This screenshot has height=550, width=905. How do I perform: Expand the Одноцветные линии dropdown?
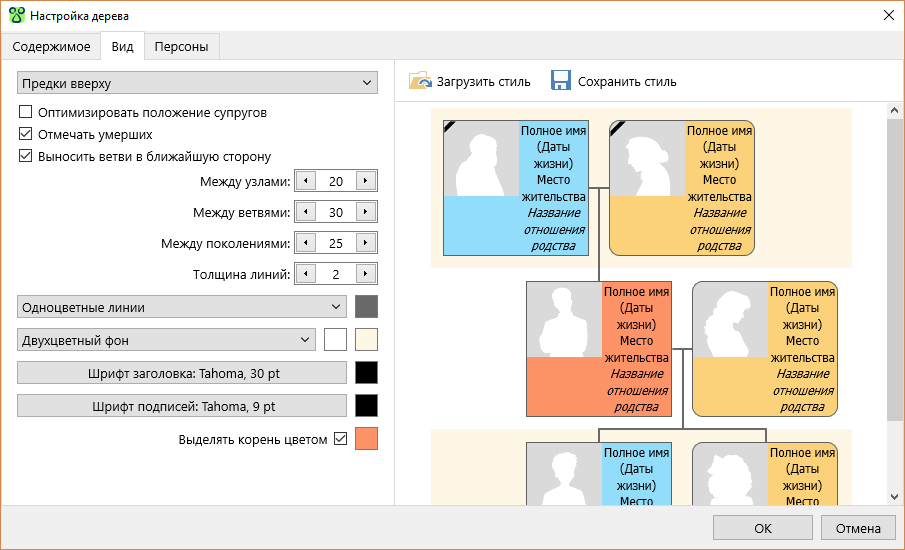pyautogui.click(x=181, y=307)
